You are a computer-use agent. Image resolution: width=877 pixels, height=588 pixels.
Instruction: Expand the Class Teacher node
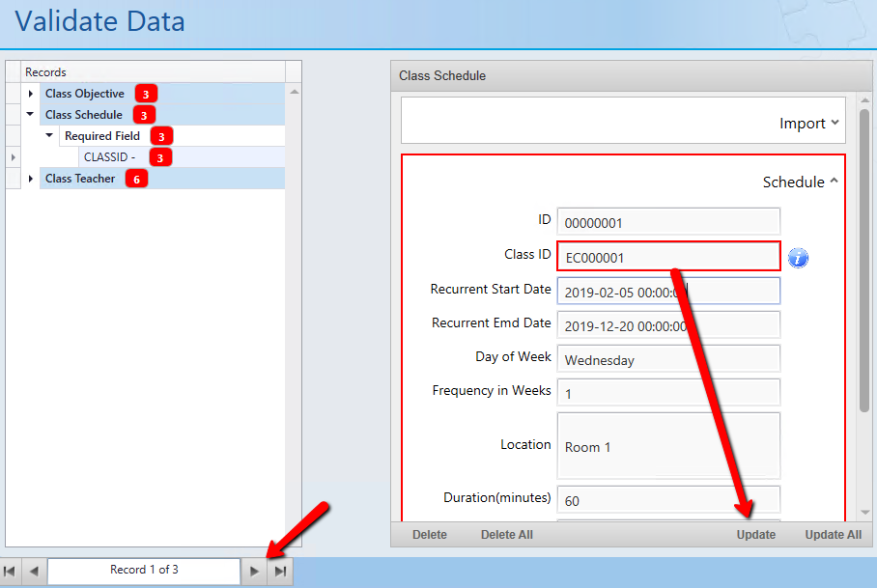pyautogui.click(x=31, y=179)
